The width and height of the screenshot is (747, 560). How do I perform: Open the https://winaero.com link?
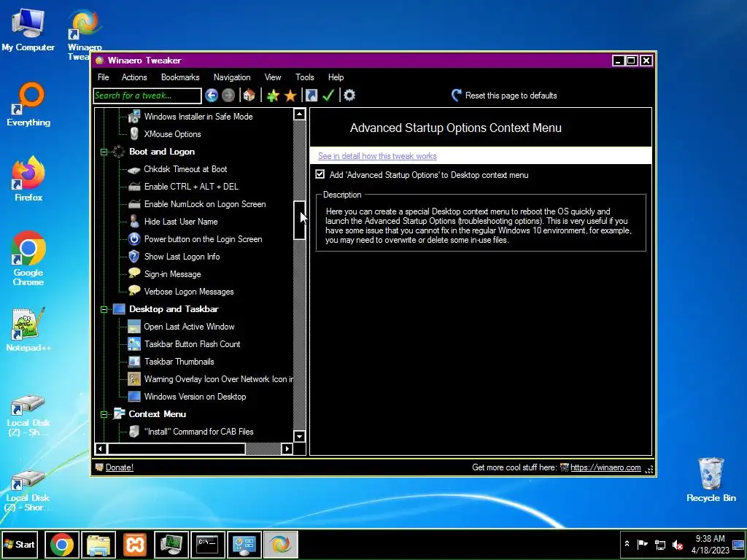tap(605, 467)
